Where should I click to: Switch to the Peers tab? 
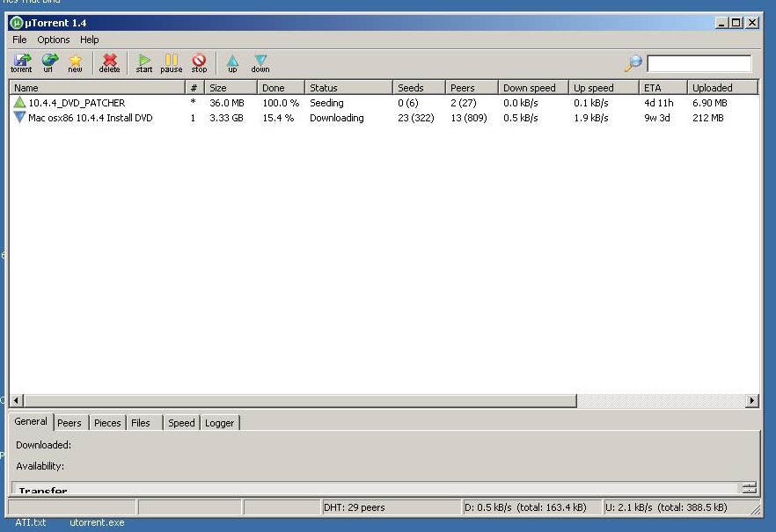point(70,423)
